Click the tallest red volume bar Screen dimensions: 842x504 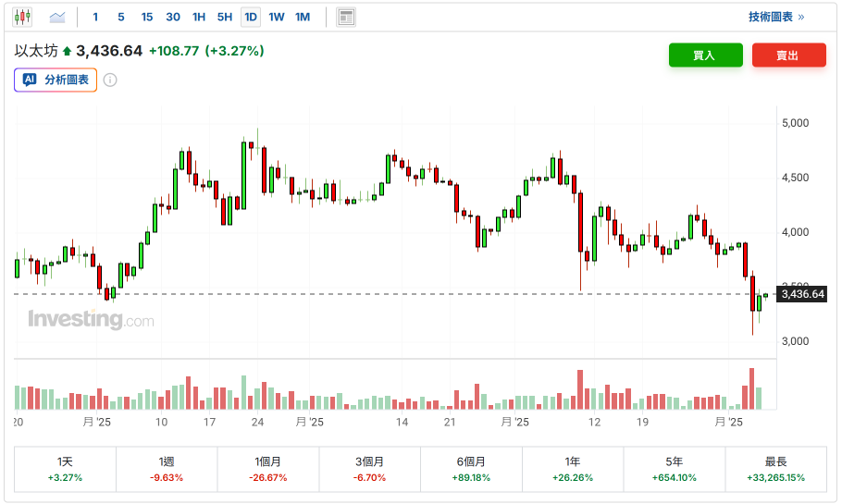pos(751,389)
